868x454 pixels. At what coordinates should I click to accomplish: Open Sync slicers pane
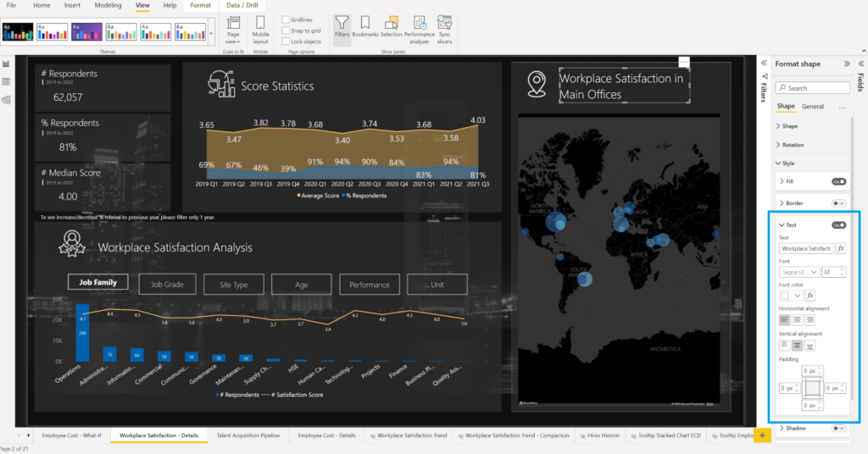(x=444, y=26)
